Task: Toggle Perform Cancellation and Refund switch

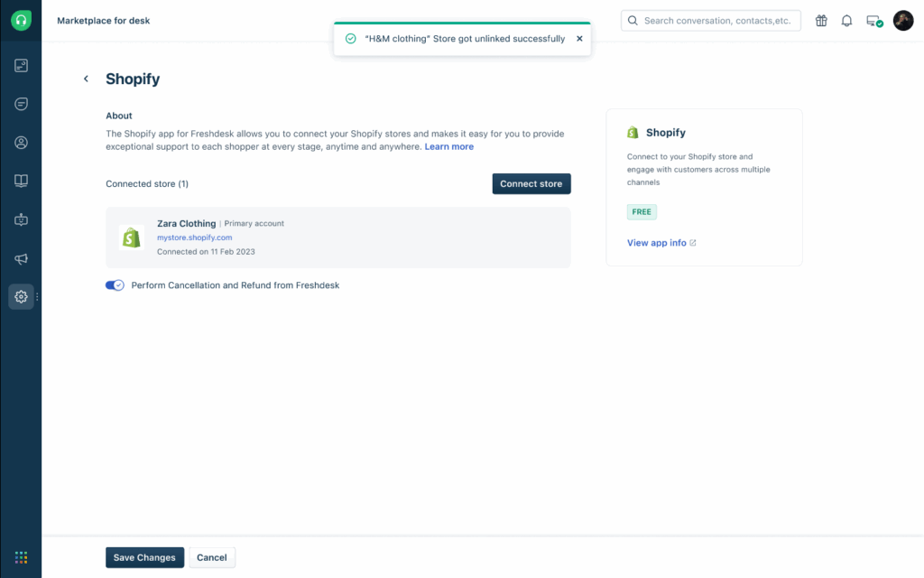Action: click(115, 285)
